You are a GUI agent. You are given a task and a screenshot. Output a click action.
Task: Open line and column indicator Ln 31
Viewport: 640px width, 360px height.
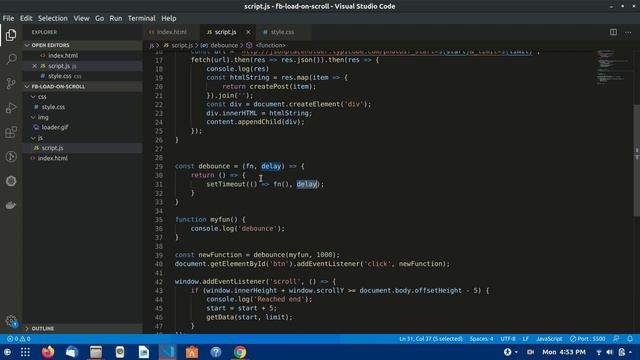431,339
